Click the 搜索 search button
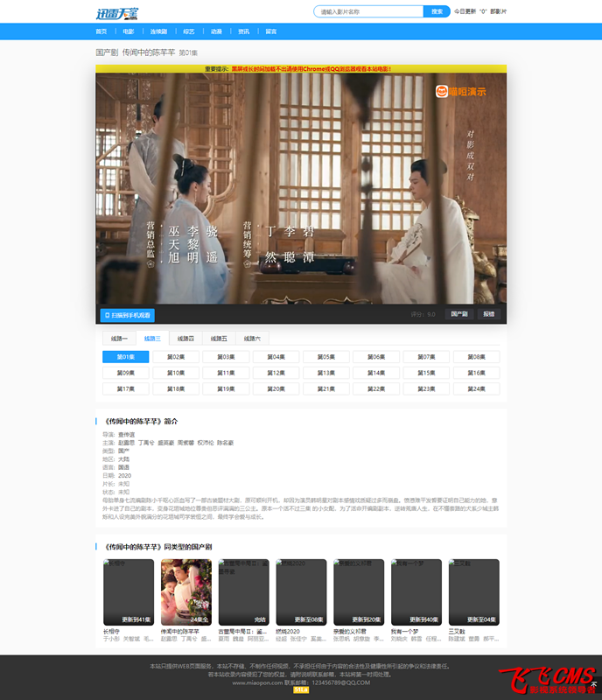This screenshot has height=700, width=602. [437, 12]
